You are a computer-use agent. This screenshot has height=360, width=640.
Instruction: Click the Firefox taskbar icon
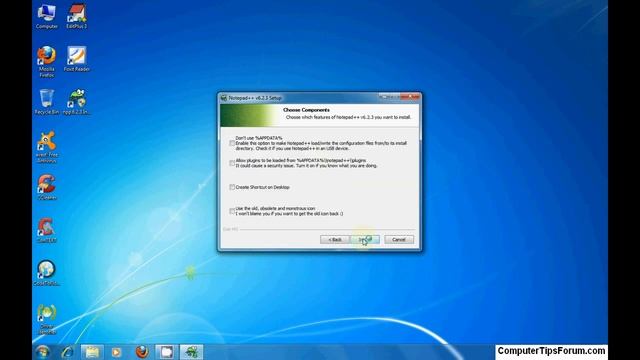pos(142,351)
